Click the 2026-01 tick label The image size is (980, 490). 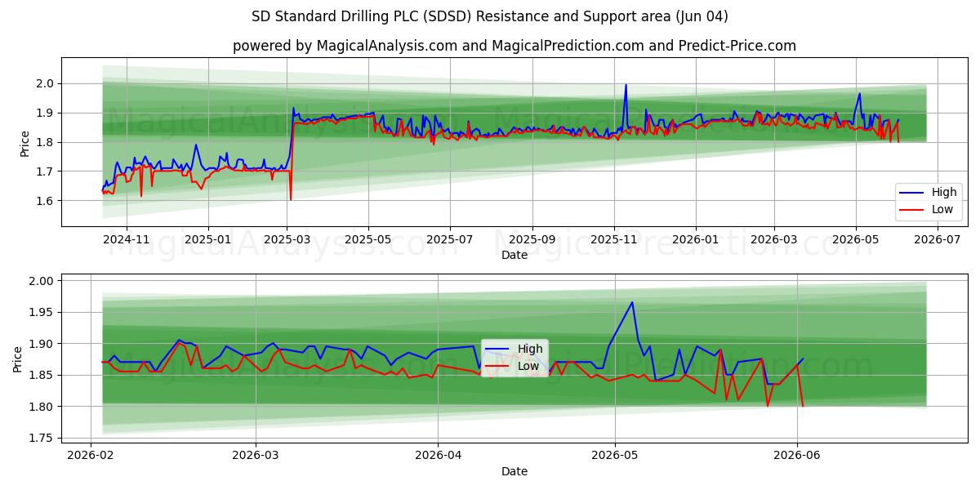pyautogui.click(x=696, y=239)
